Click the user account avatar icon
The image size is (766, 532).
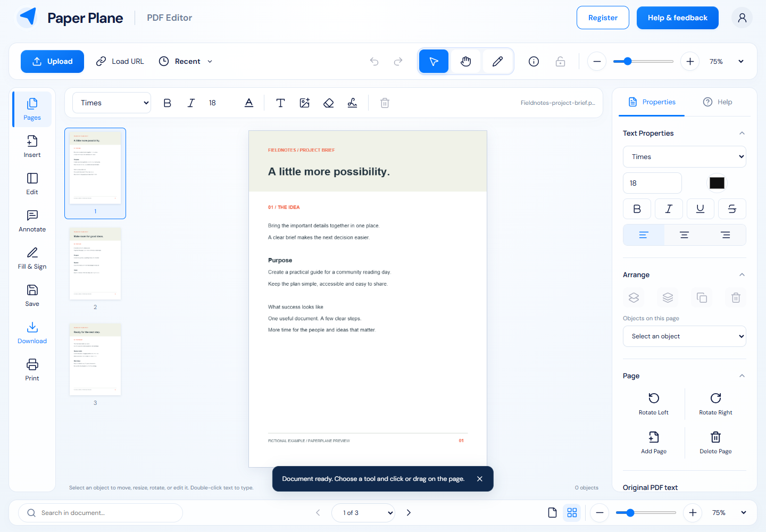pyautogui.click(x=742, y=18)
